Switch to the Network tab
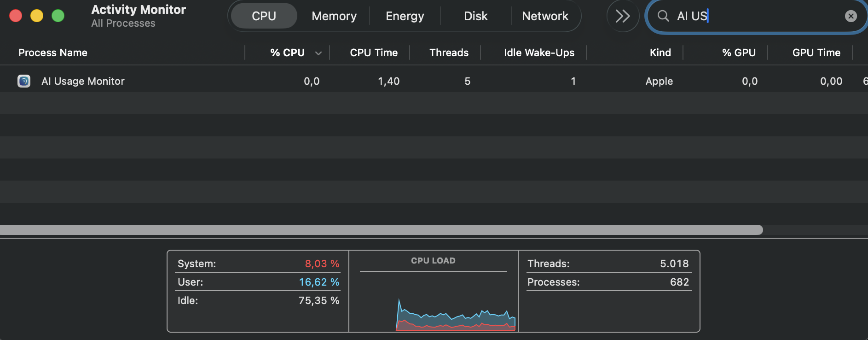This screenshot has height=340, width=868. 545,16
